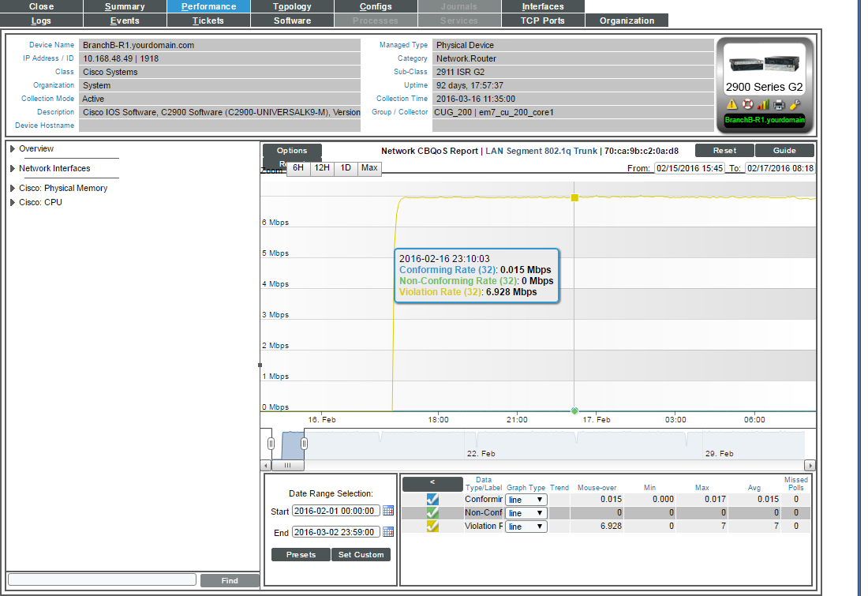Click the Set Custom button
Screen dimensions: 868x596
pos(361,555)
